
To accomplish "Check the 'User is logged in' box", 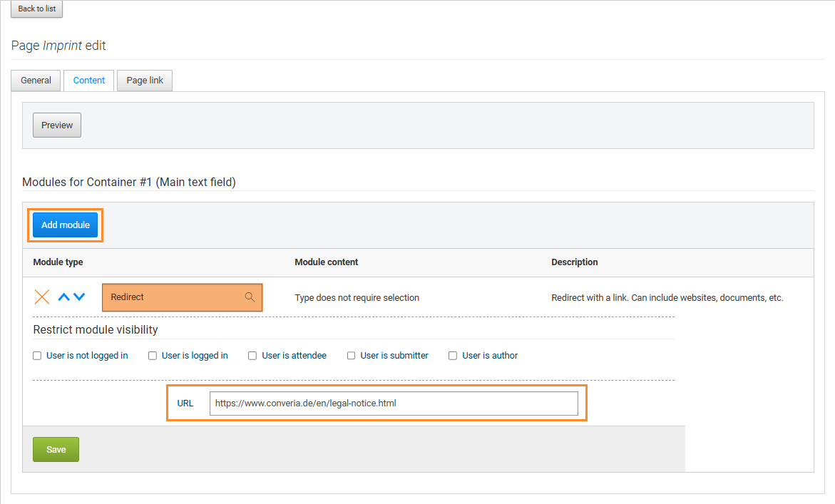I will point(153,356).
